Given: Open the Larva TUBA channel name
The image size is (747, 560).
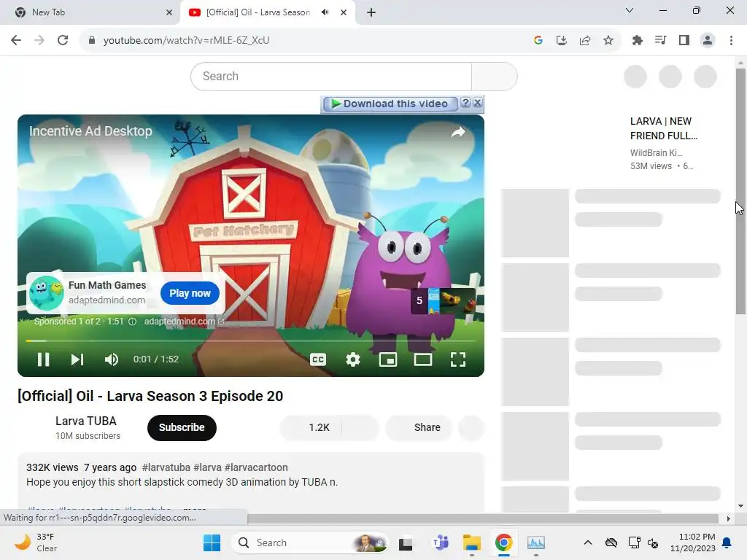Looking at the screenshot, I should click(x=86, y=421).
